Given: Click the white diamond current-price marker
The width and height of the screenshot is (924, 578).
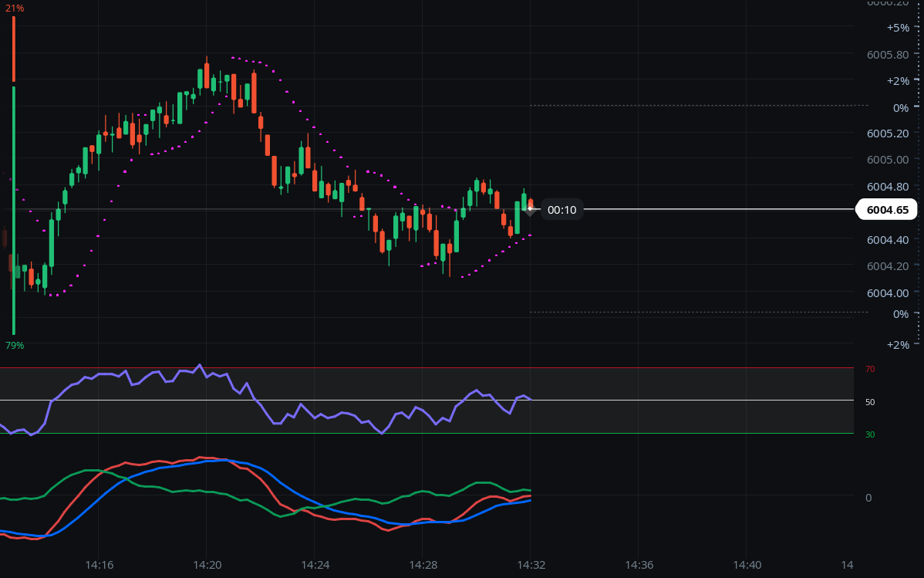Looking at the screenshot, I should point(530,209).
